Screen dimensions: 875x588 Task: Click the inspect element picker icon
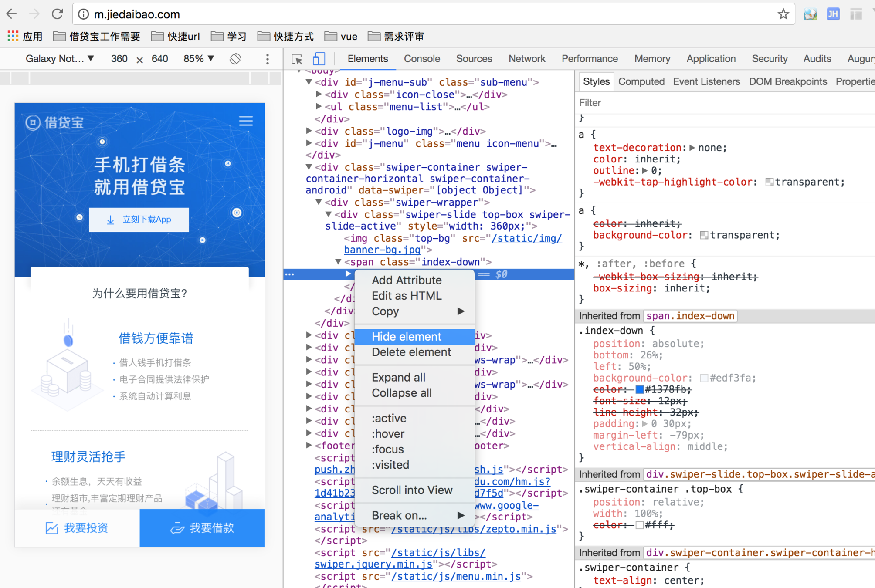(297, 59)
